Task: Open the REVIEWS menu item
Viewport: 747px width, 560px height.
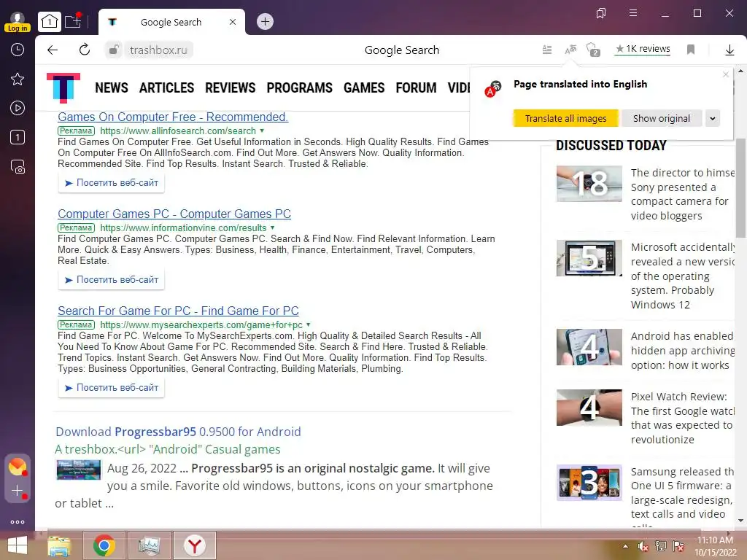Action: click(x=230, y=87)
